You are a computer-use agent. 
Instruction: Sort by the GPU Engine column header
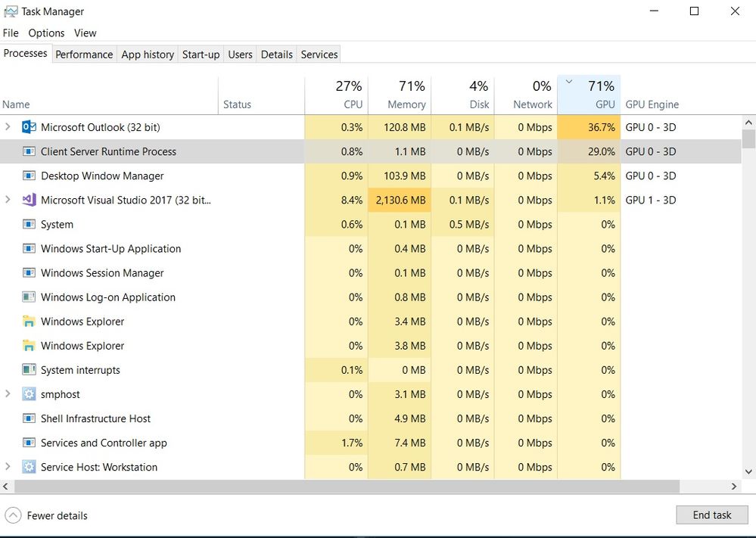point(652,104)
